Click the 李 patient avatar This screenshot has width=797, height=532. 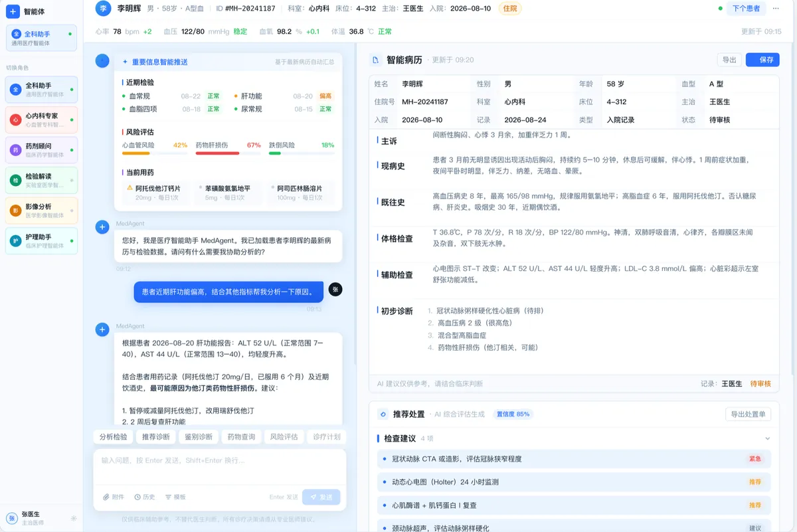click(x=102, y=8)
